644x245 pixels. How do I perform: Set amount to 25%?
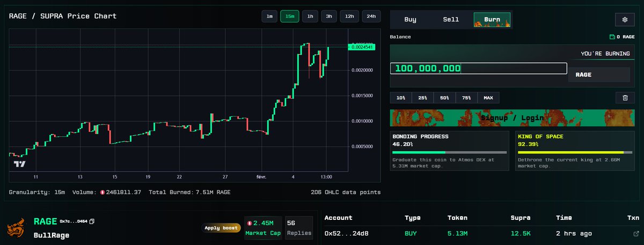click(423, 98)
